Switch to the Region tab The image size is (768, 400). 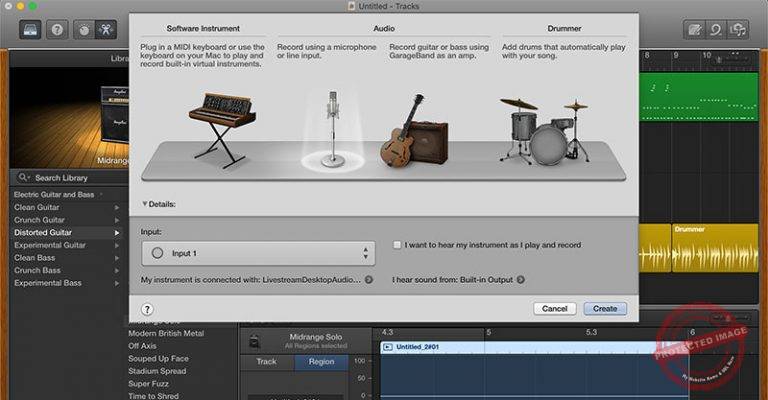(321, 362)
